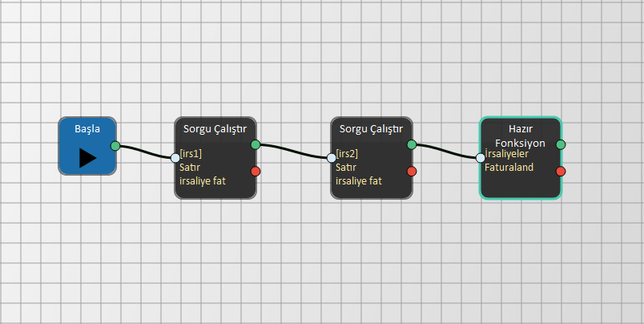Select wire between [irs1] and [irs2] nodes
Image resolution: width=644 pixels, height=324 pixels.
[x=294, y=151]
